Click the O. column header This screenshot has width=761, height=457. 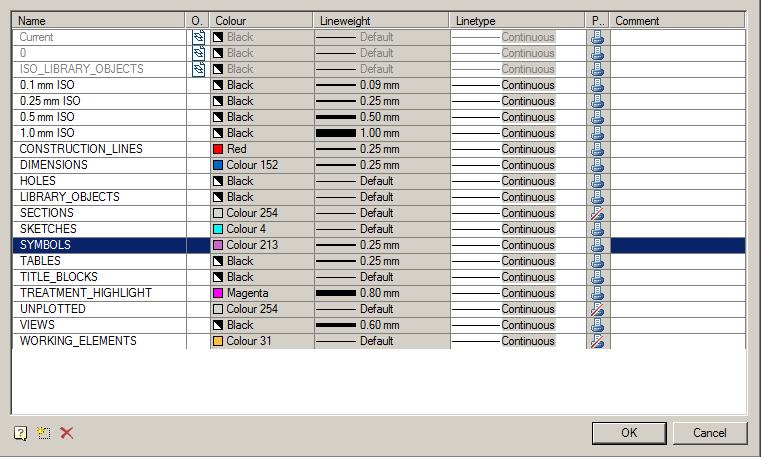pos(197,21)
